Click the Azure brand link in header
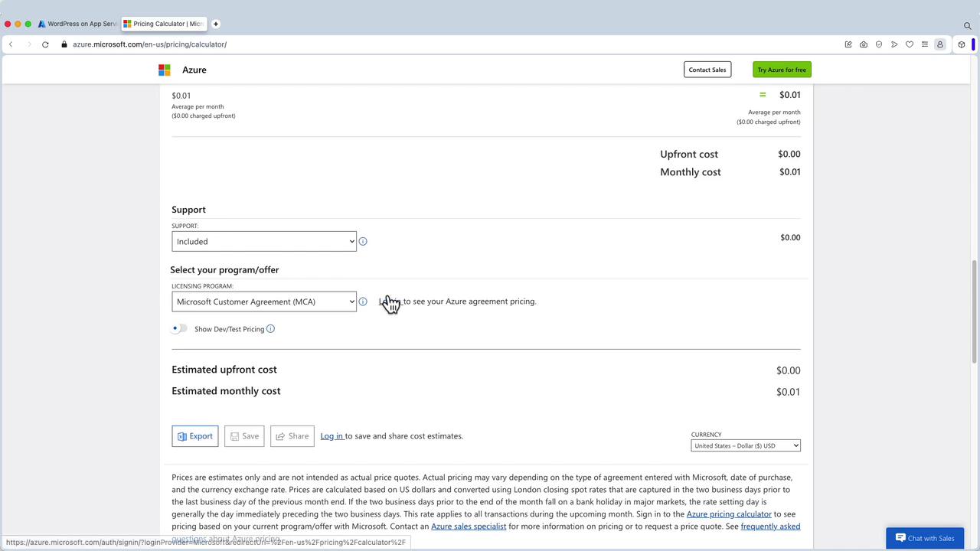This screenshot has height=551, width=980. [x=194, y=70]
